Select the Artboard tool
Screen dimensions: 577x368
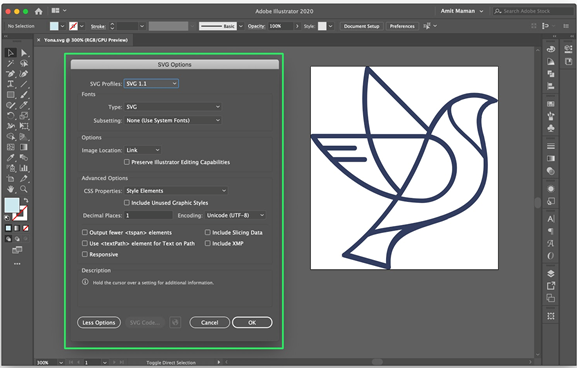click(x=11, y=178)
